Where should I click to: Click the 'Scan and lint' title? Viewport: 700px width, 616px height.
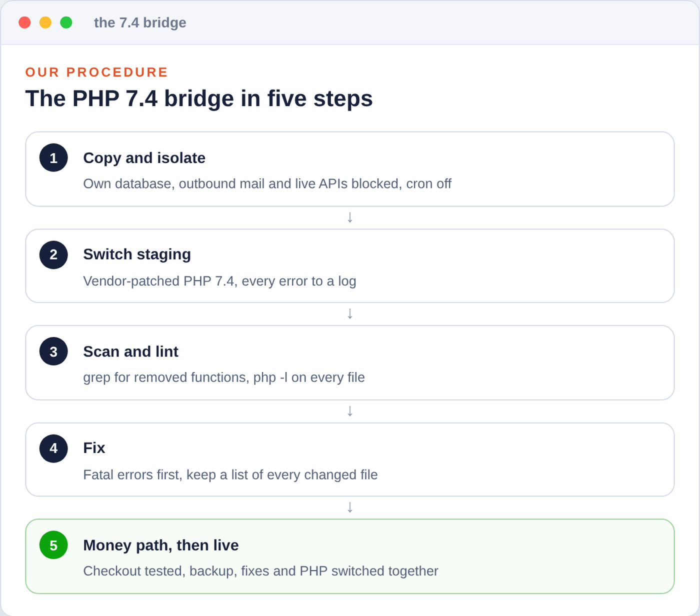tap(130, 351)
